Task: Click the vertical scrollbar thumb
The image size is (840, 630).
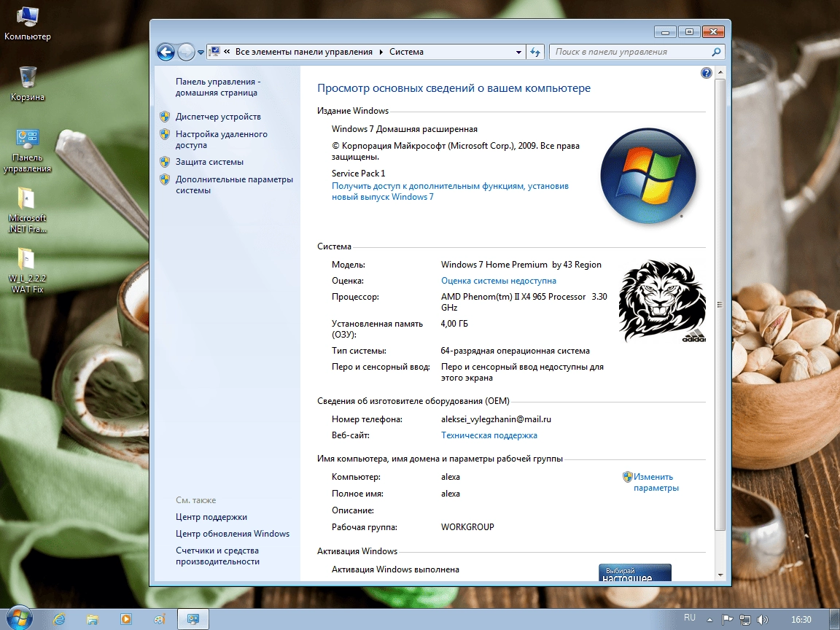Action: pyautogui.click(x=720, y=304)
